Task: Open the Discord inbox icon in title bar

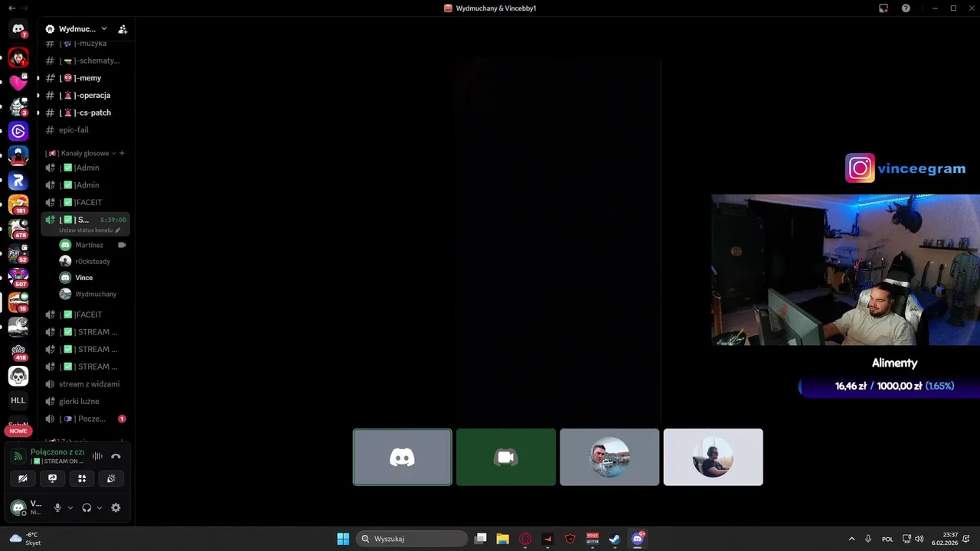Action: 884,8
